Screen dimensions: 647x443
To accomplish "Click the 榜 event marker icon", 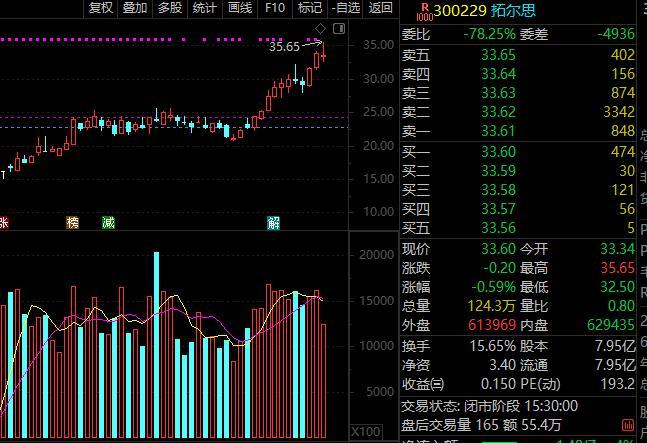I will [x=72, y=223].
